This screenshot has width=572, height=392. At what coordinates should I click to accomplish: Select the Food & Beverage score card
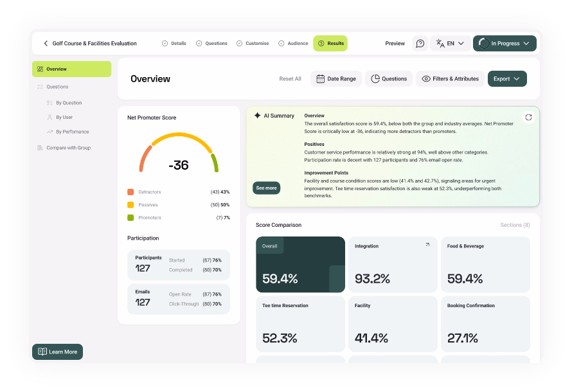(x=485, y=264)
